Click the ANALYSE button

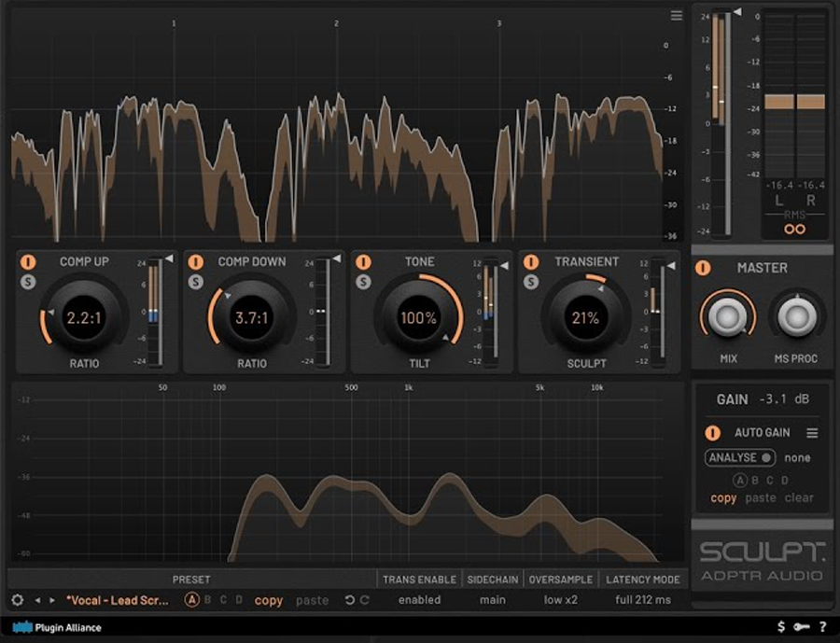[740, 457]
